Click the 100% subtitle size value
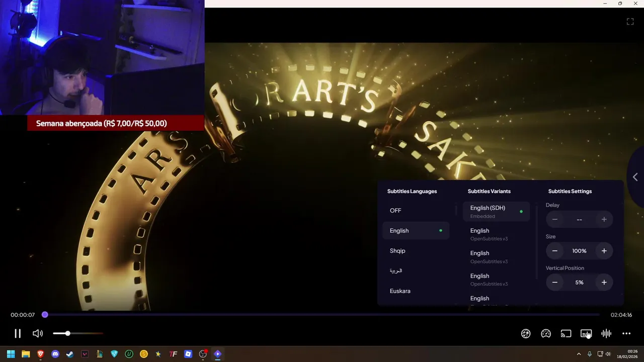Image resolution: width=644 pixels, height=362 pixels. click(579, 251)
